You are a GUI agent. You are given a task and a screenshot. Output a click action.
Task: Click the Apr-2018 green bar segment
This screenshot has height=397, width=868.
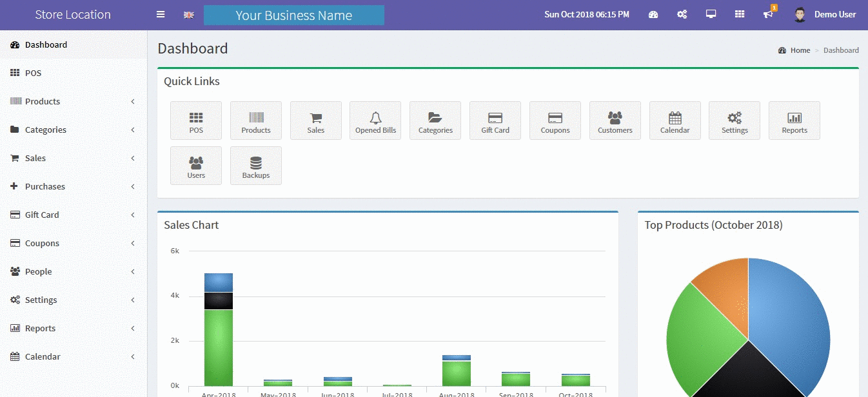coord(219,348)
